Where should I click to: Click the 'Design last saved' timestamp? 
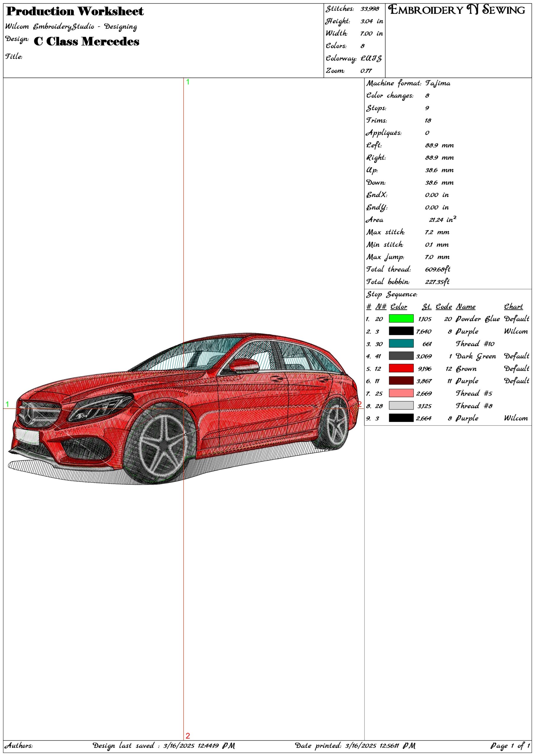coord(164,745)
